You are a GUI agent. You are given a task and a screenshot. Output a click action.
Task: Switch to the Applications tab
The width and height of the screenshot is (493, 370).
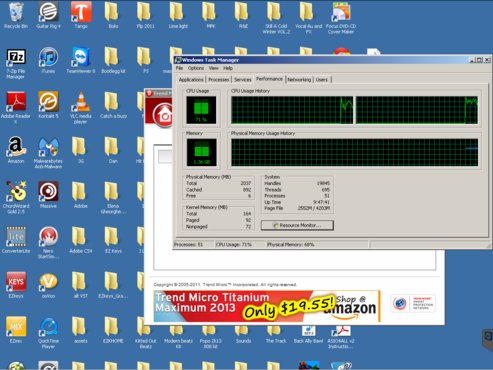(x=191, y=80)
